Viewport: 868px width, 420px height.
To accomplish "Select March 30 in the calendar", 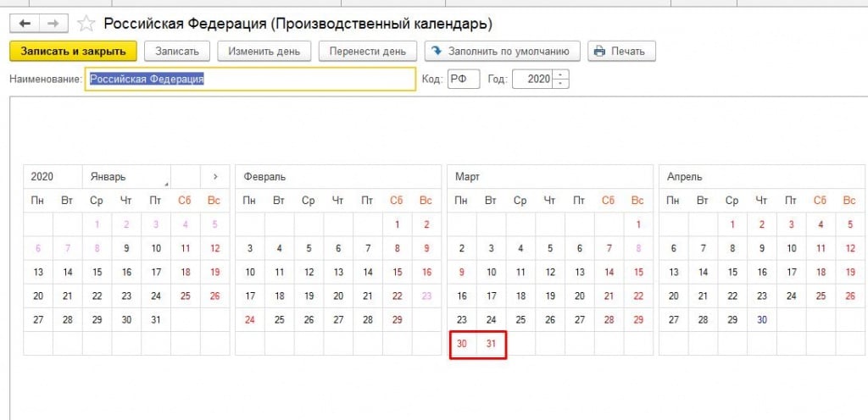I will pos(461,344).
